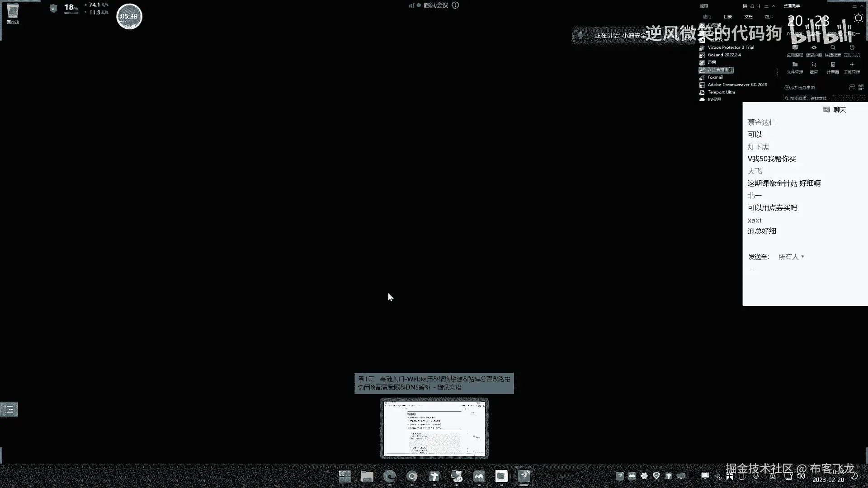Click the Windows Start button in taskbar
Image resolution: width=868 pixels, height=488 pixels.
(345, 476)
